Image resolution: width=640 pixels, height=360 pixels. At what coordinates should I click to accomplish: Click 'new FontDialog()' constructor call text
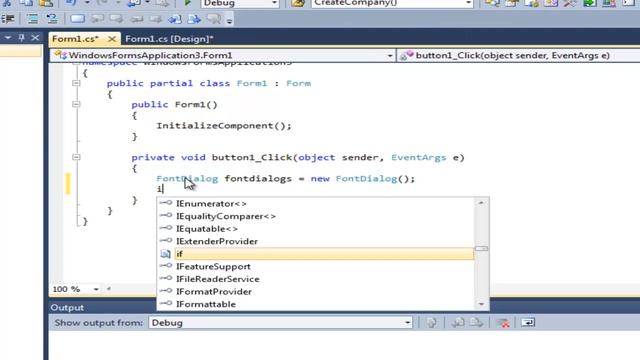[362, 178]
